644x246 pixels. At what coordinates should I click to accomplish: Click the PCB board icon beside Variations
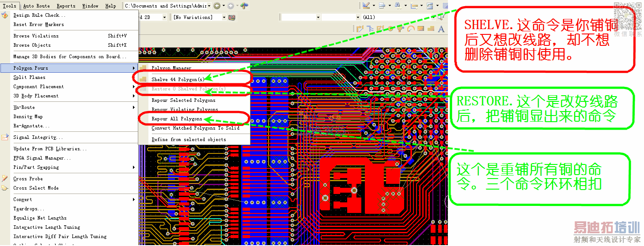[x=231, y=17]
